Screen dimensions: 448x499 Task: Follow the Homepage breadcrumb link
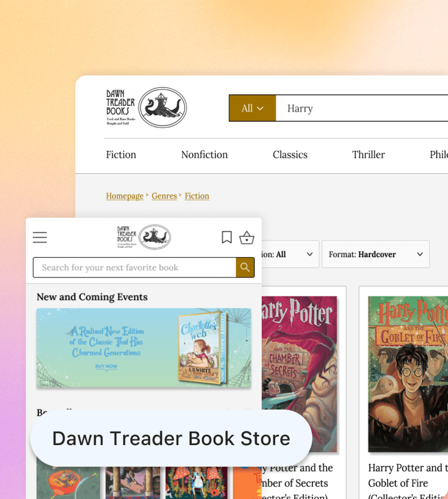coord(125,196)
